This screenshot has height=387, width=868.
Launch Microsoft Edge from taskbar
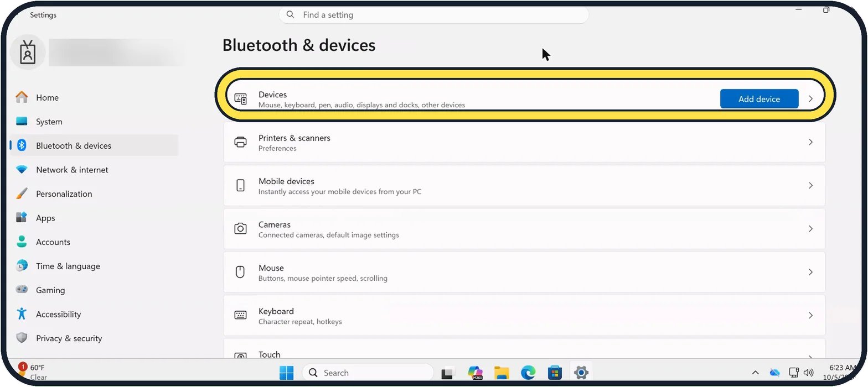coord(528,373)
